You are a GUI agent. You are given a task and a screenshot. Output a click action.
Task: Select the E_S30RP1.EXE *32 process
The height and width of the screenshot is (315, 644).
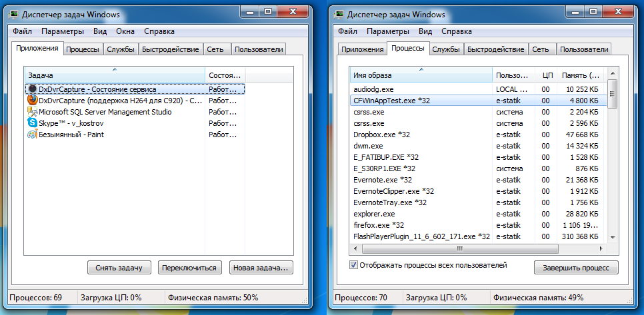tap(477, 168)
